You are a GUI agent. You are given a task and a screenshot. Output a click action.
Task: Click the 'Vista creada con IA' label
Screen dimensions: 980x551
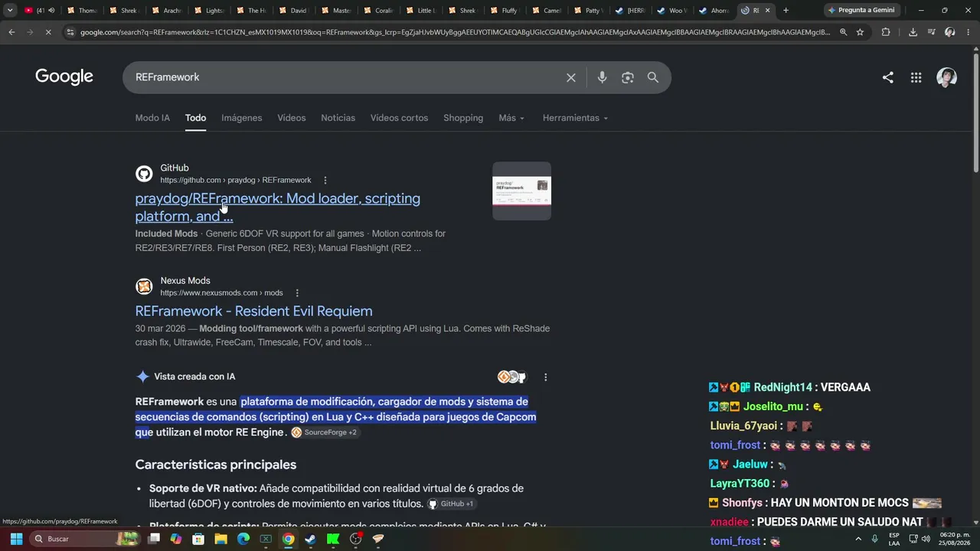(x=194, y=377)
